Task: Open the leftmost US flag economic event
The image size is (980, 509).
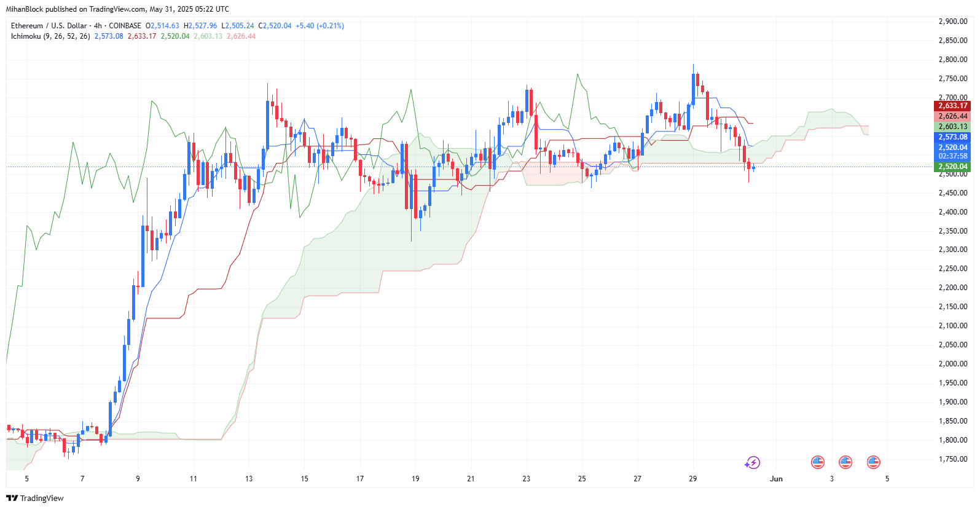Action: tap(817, 462)
